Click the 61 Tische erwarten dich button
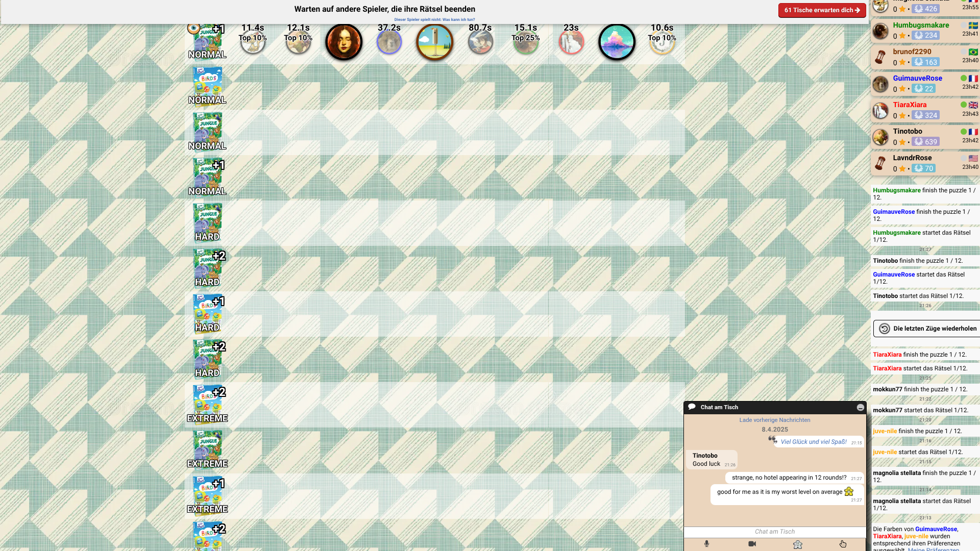Image resolution: width=980 pixels, height=551 pixels. pos(822,10)
